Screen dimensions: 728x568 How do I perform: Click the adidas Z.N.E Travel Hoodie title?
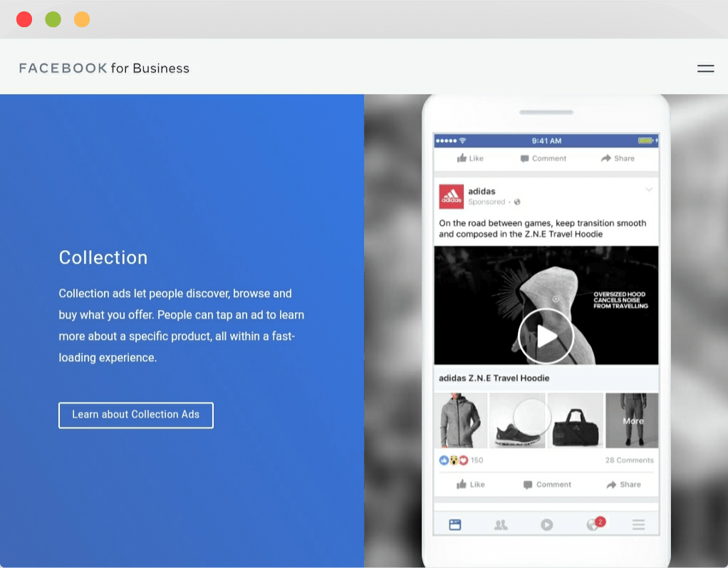click(x=494, y=378)
